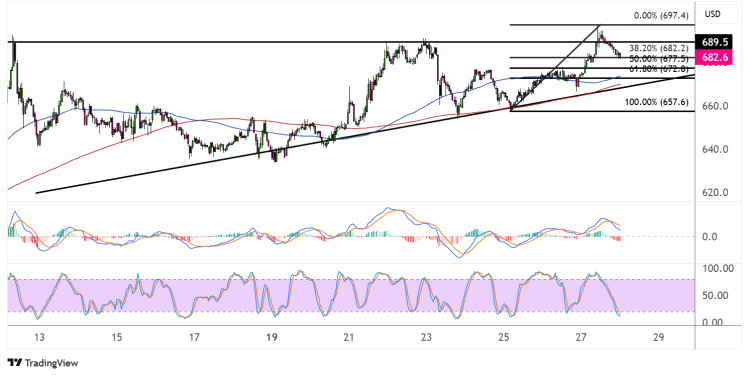Click the 50.00% (677.5) Fibonacci label

tap(659, 59)
